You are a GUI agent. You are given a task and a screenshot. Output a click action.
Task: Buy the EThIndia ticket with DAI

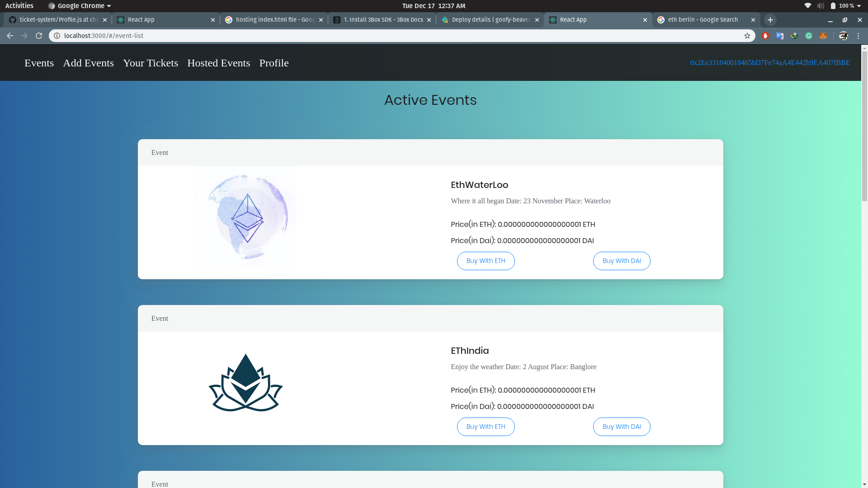[622, 427]
